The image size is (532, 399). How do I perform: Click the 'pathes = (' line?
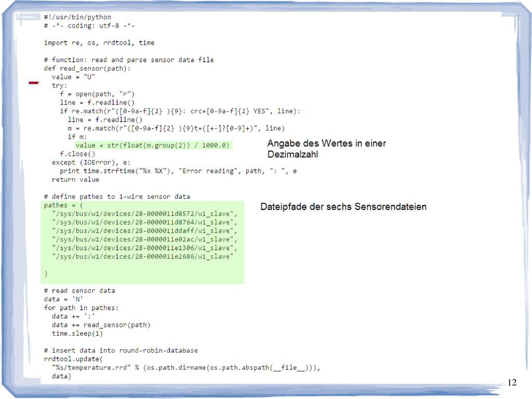[63, 205]
